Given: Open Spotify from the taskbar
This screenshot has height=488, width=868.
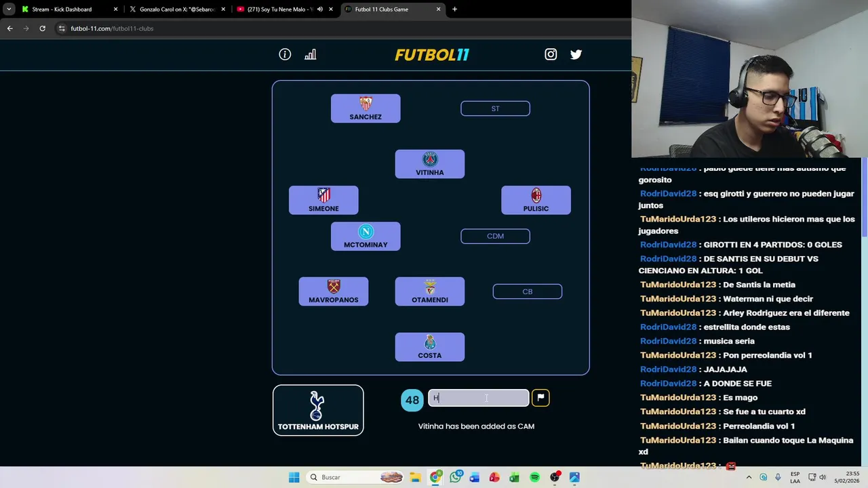Looking at the screenshot, I should (534, 477).
